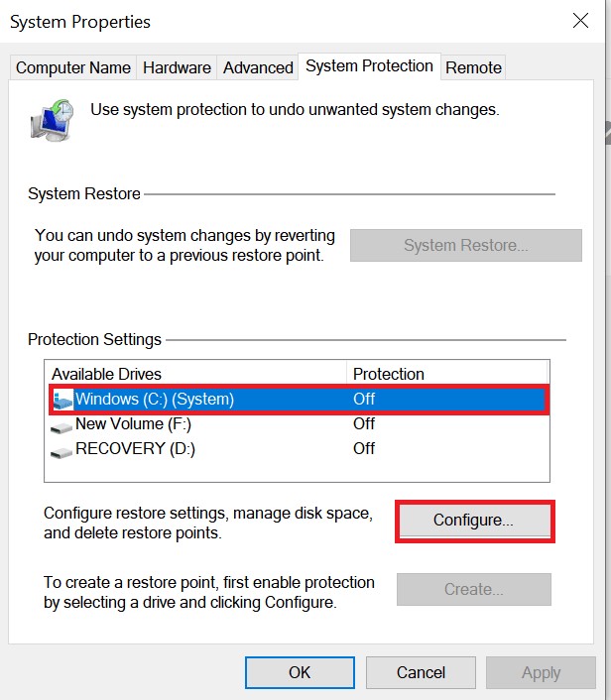Click the OK button

tap(300, 672)
